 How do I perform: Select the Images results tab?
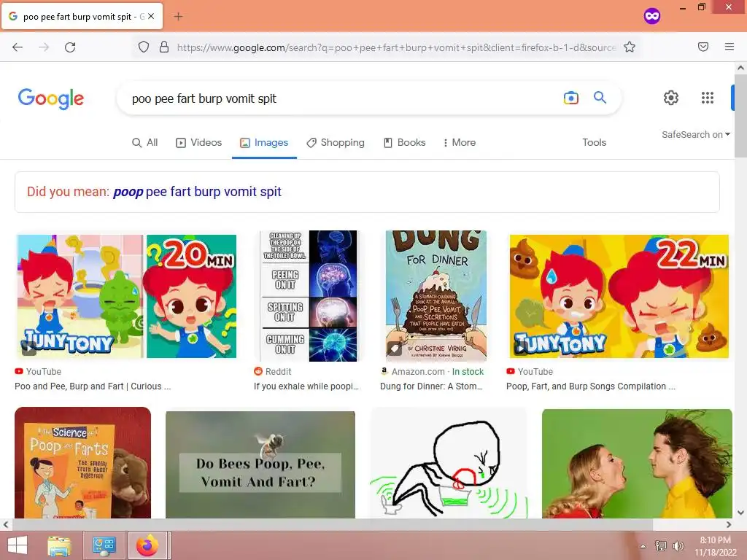(264, 142)
